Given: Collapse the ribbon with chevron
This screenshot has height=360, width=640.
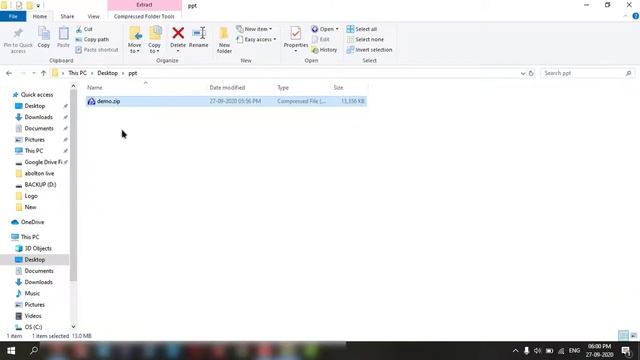Looking at the screenshot, I should pyautogui.click(x=626, y=16).
